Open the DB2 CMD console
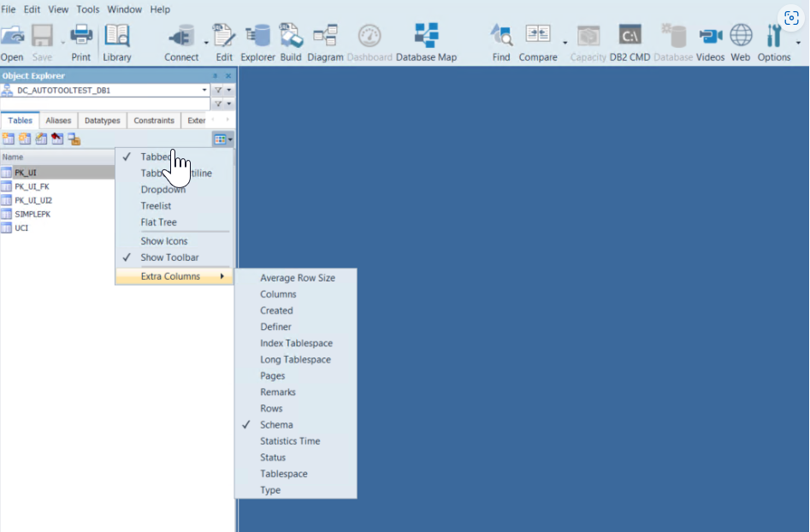The image size is (810, 532). pyautogui.click(x=630, y=36)
